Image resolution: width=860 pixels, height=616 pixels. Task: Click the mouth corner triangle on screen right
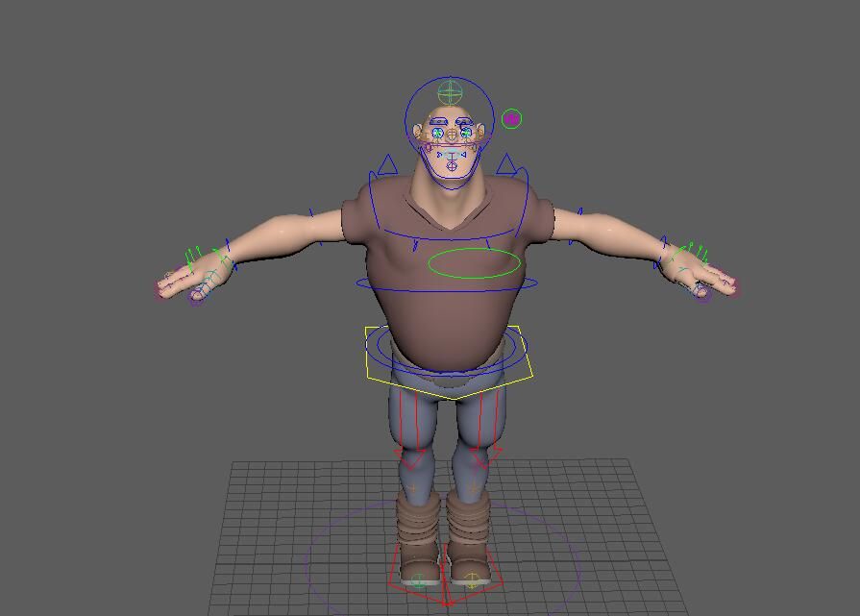click(463, 156)
